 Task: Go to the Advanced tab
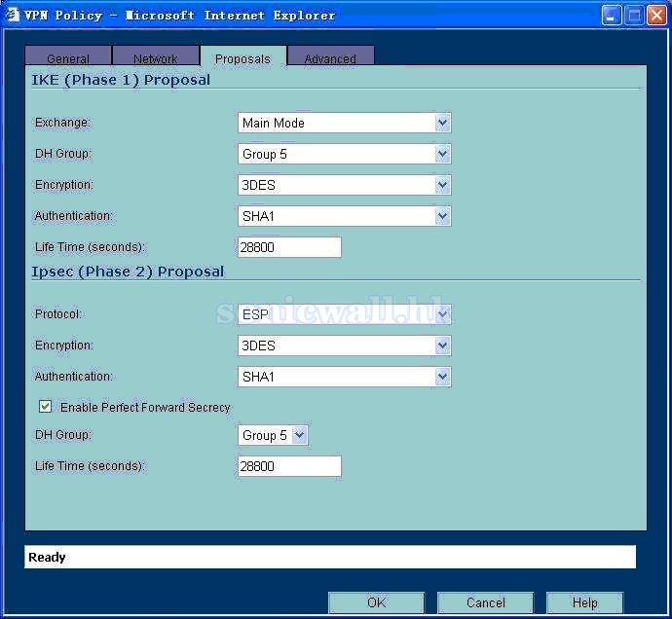click(330, 58)
